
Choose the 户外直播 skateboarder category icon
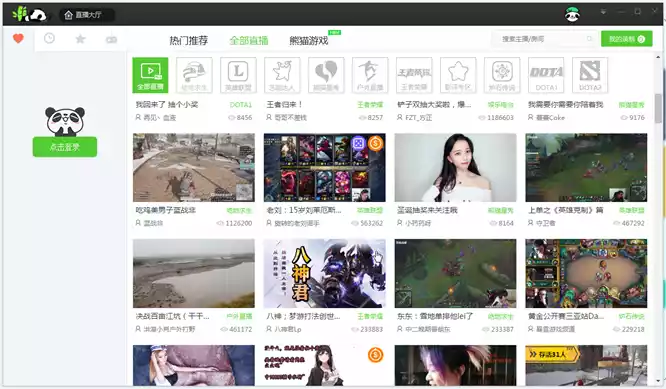370,75
